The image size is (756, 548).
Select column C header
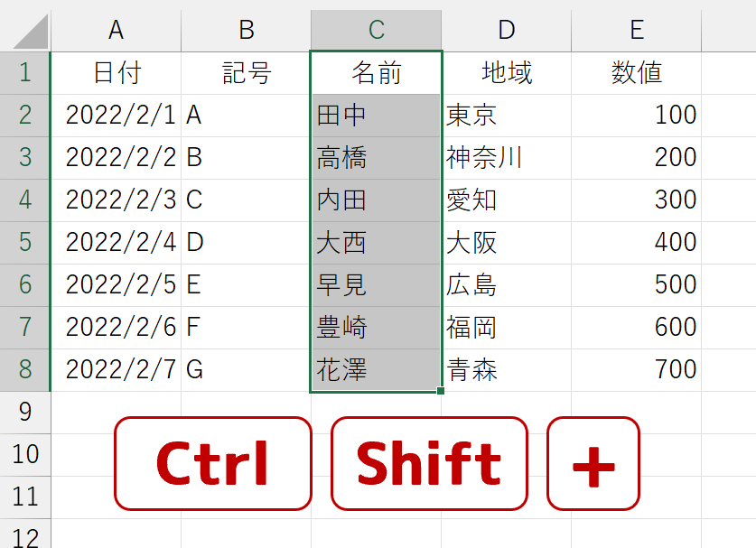376,30
